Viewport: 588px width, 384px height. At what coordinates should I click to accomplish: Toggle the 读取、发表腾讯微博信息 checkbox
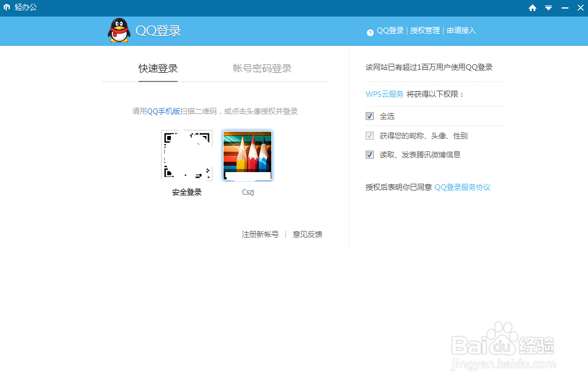pos(370,154)
